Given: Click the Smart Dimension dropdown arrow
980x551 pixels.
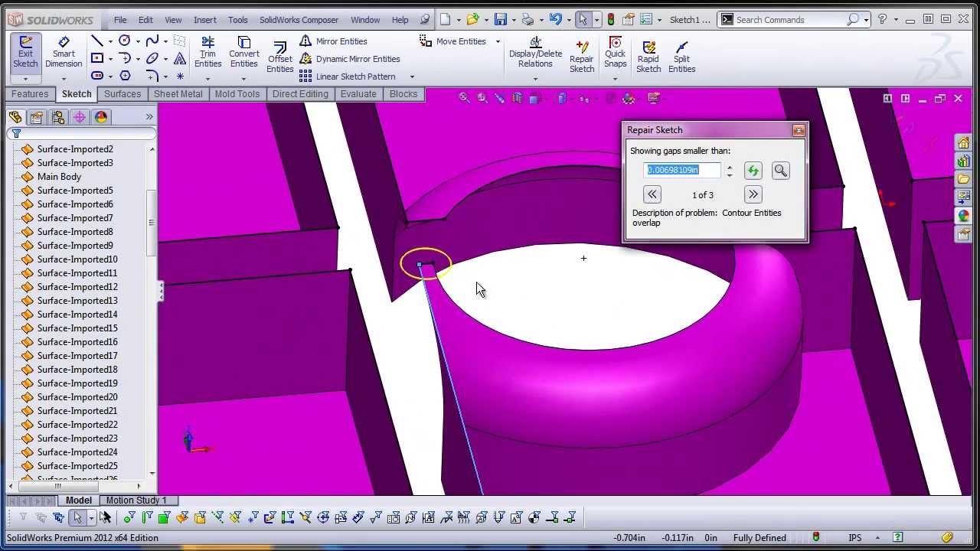Looking at the screenshot, I should (64, 78).
